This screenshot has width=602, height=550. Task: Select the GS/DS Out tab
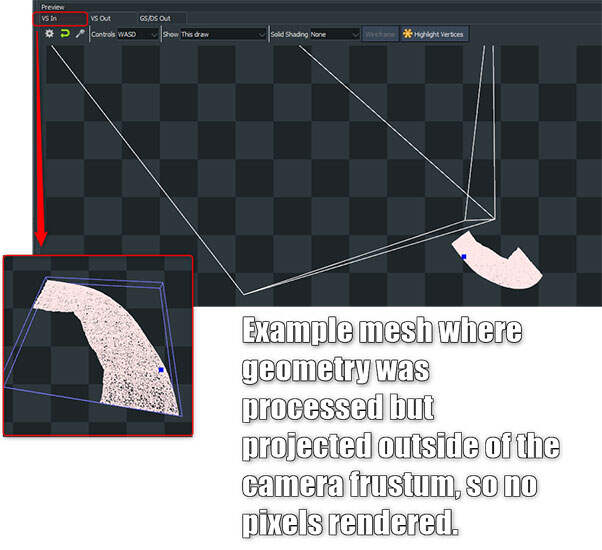click(x=155, y=18)
